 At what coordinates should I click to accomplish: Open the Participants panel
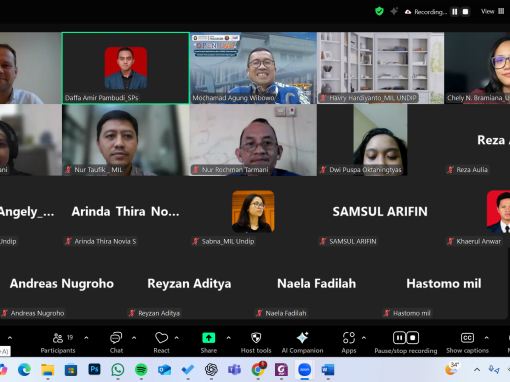(58, 342)
